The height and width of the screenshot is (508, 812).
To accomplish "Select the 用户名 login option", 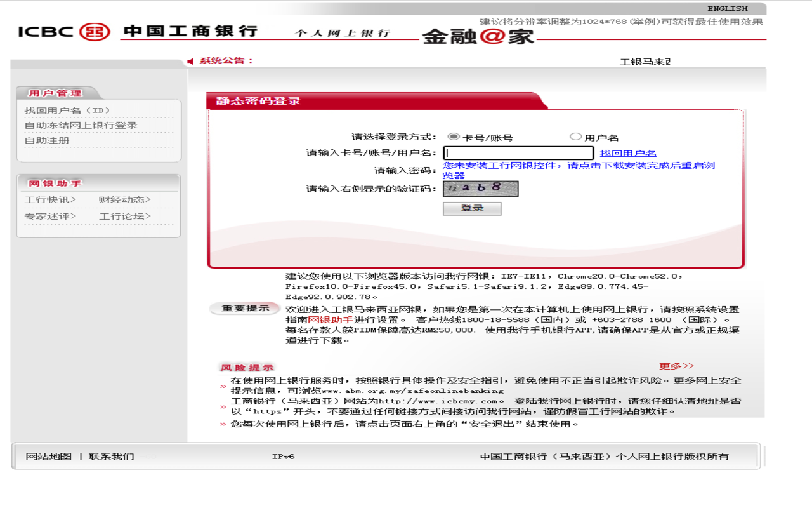I will pyautogui.click(x=576, y=135).
